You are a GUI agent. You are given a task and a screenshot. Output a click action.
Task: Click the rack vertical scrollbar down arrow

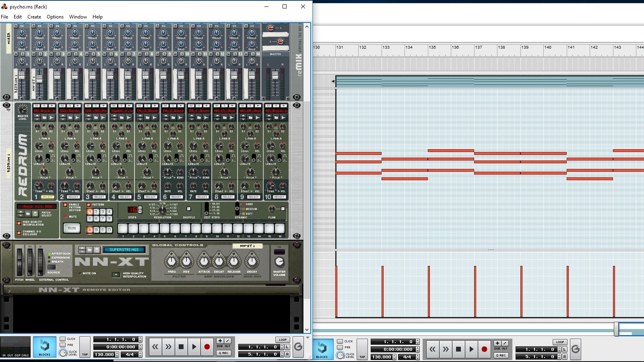click(x=307, y=329)
